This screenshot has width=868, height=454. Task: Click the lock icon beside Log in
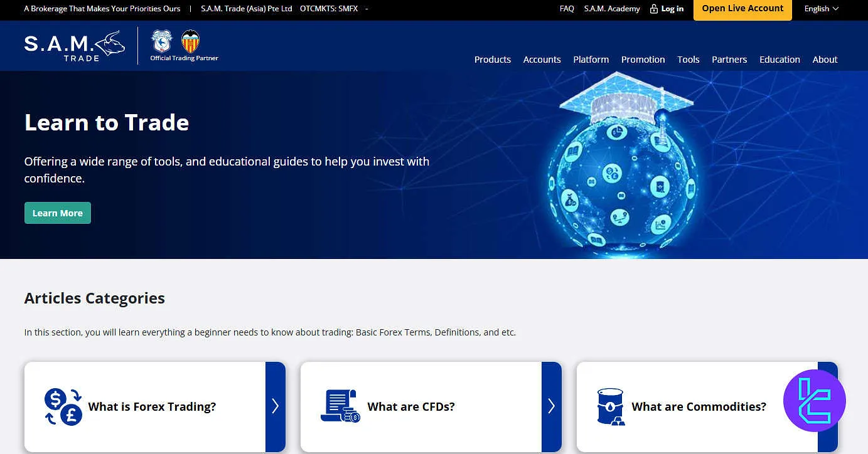coord(653,9)
